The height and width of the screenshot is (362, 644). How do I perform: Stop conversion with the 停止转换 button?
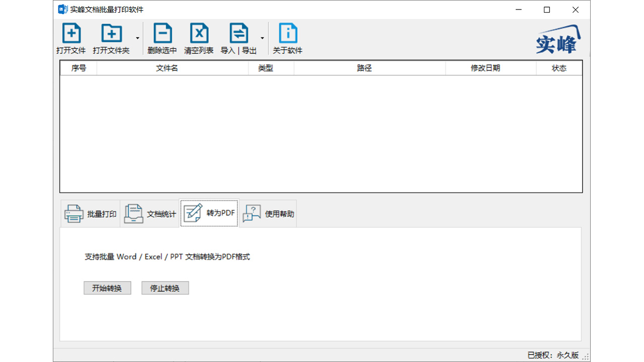point(165,288)
